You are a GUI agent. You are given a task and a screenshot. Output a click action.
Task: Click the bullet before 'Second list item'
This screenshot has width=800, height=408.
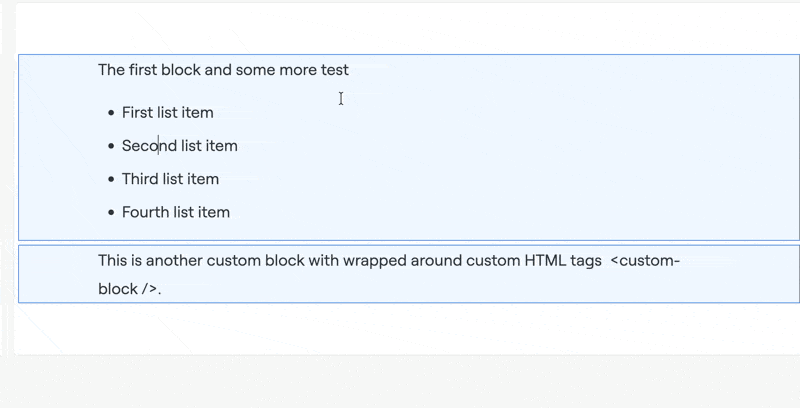pyautogui.click(x=111, y=146)
